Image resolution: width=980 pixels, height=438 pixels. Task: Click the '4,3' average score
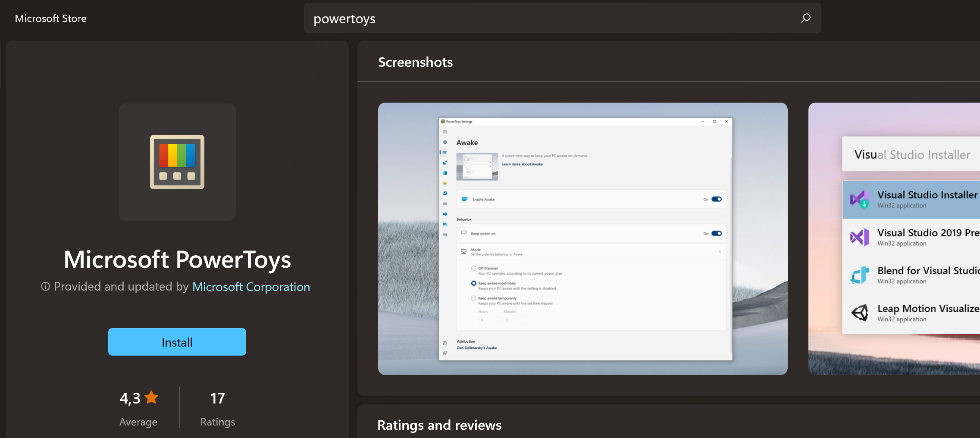pyautogui.click(x=130, y=398)
